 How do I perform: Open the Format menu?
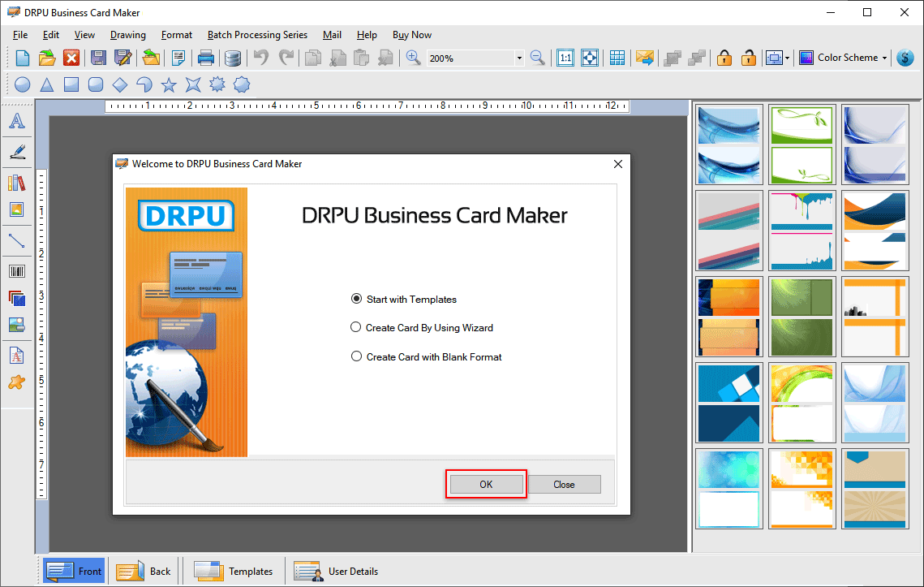[x=177, y=35]
